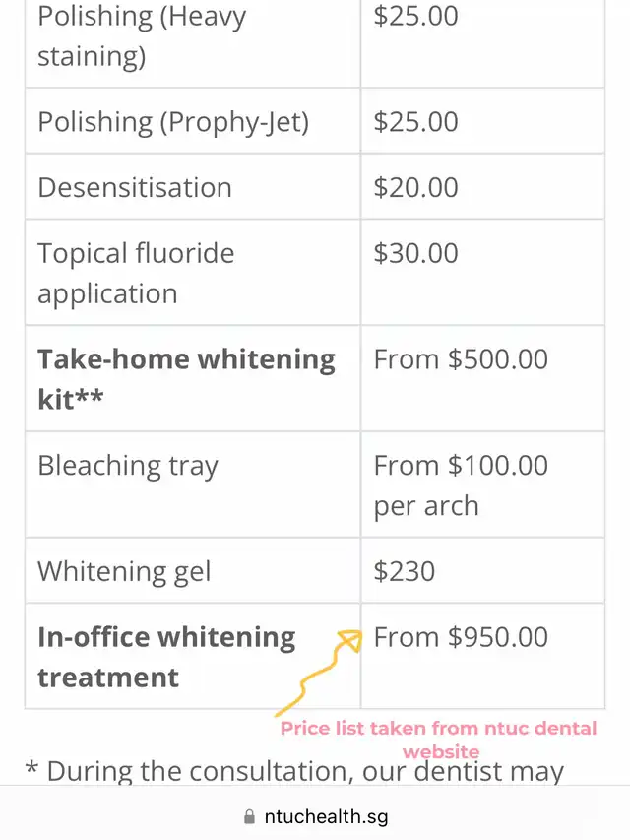Select the 'From $100.00 per arch' cell
This screenshot has height=840, width=630.
(x=461, y=485)
